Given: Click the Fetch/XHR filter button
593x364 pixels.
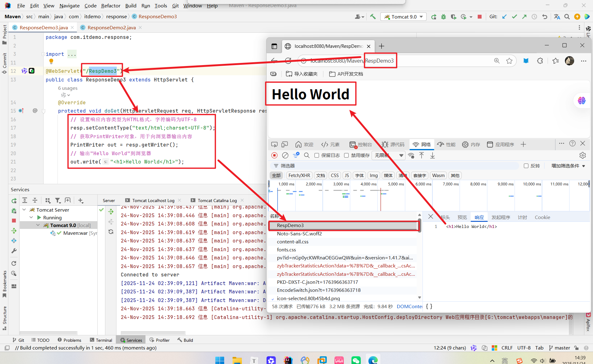Looking at the screenshot, I should [x=299, y=176].
